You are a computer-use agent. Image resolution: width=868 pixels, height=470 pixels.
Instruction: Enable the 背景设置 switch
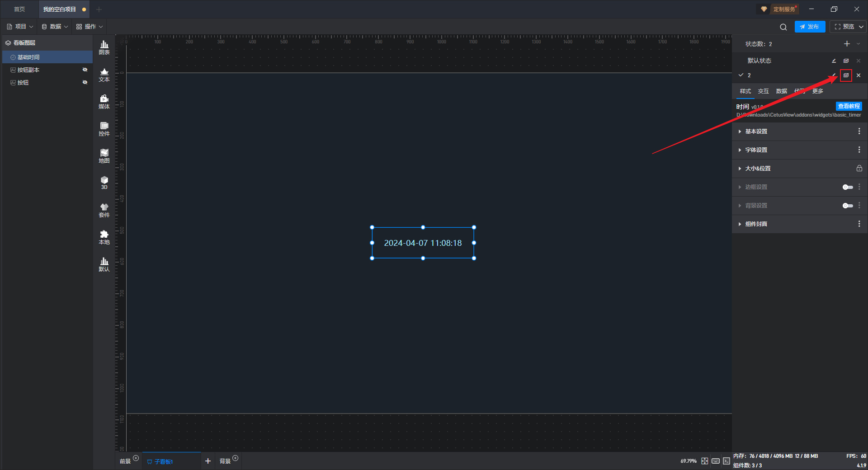[x=848, y=206]
